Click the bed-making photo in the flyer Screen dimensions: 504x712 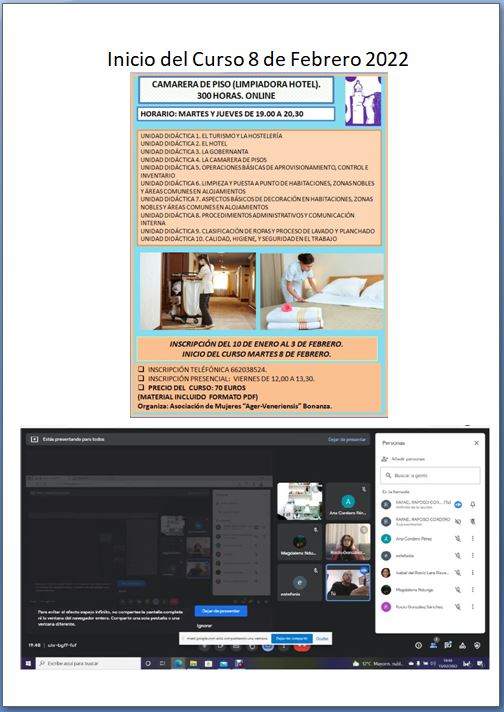pyautogui.click(x=322, y=291)
